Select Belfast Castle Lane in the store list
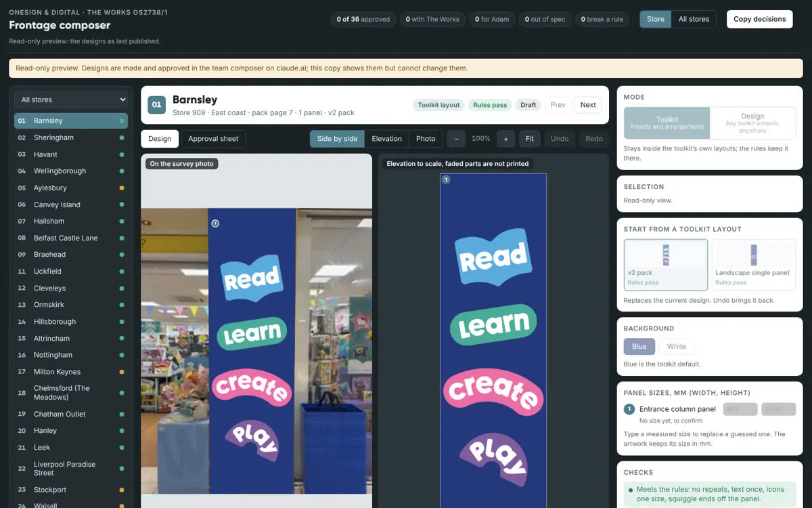This screenshot has height=508, width=812. pos(71,238)
